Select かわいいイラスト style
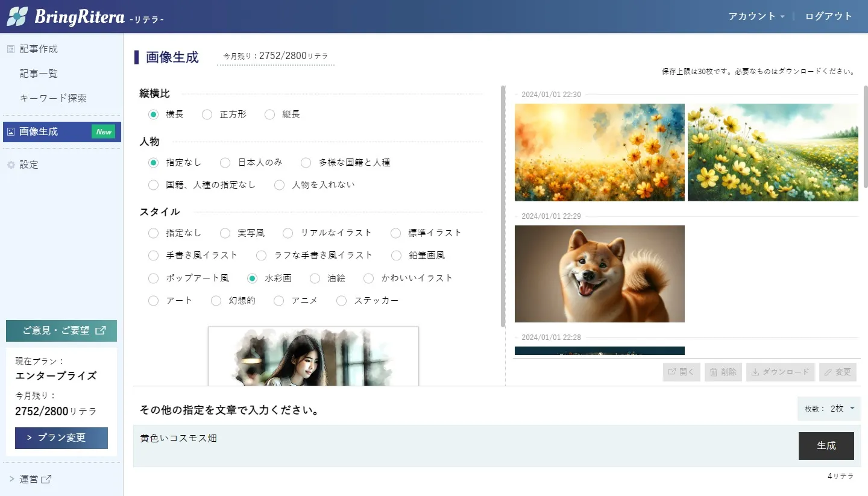The image size is (868, 496). click(368, 278)
